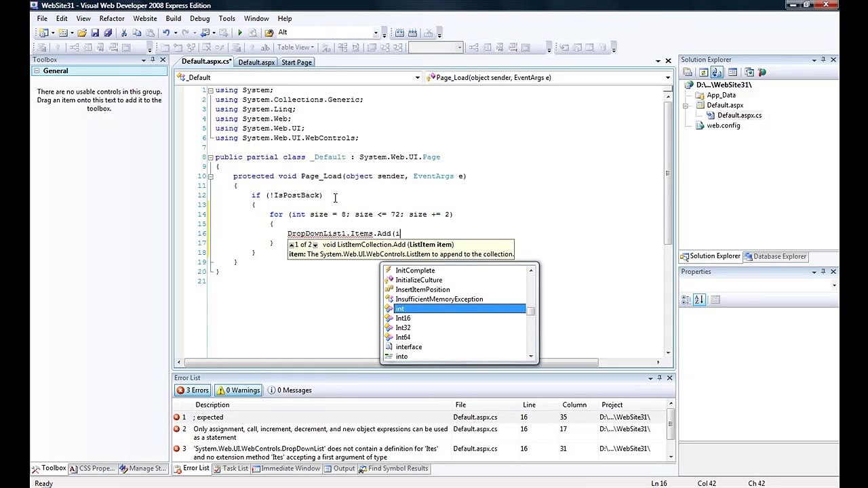
Task: Click the Navigate Backward icon
Action: (205, 33)
